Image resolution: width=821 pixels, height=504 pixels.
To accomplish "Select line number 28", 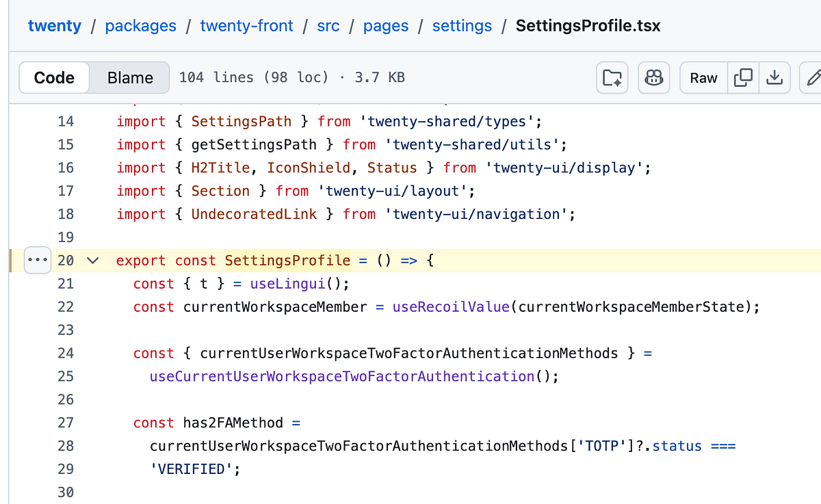I will click(x=66, y=446).
